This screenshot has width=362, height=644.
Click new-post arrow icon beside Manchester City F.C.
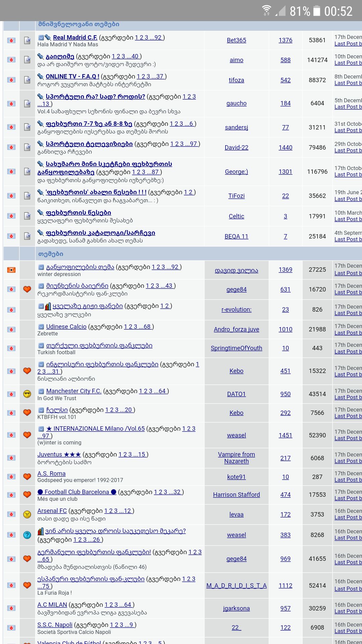point(41,391)
